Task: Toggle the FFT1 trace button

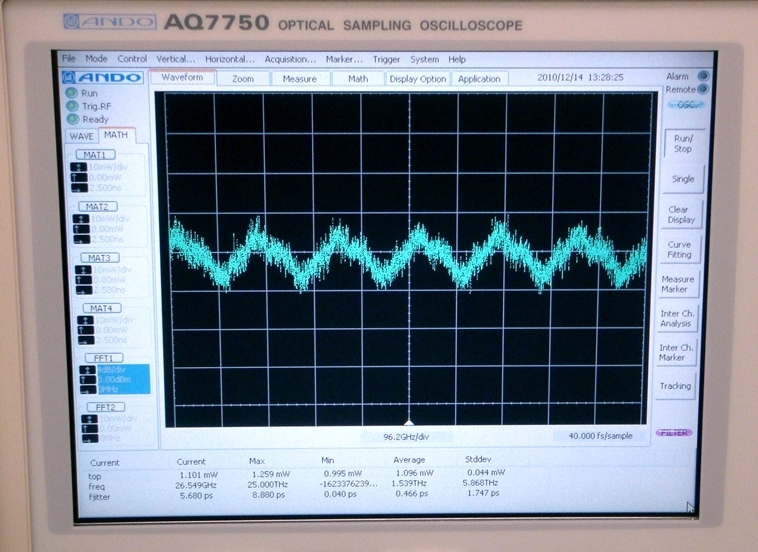Action: [x=104, y=358]
